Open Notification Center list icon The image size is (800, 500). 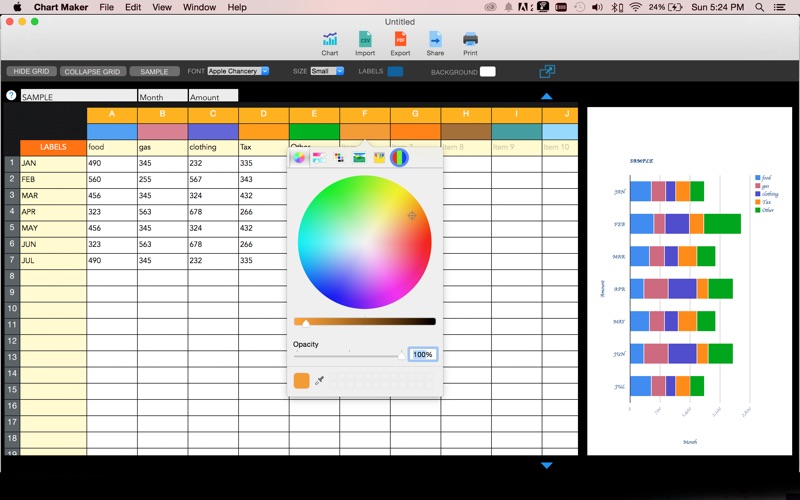[780, 7]
